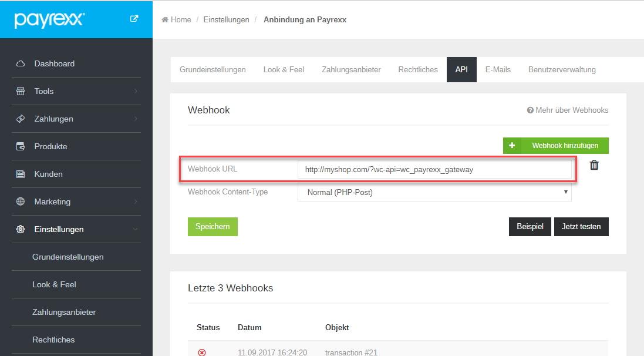Click the plus icon on Webhook hinzufügen
Image resolution: width=644 pixels, height=356 pixels.
tap(512, 146)
